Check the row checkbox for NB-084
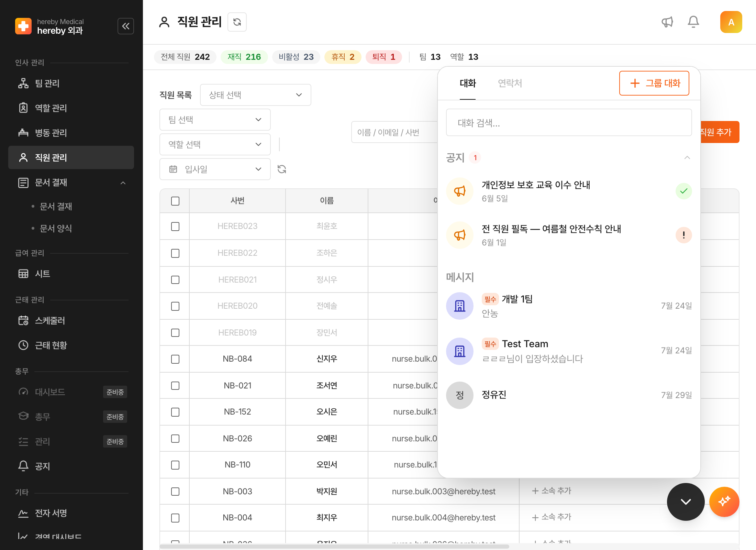 [x=175, y=359]
